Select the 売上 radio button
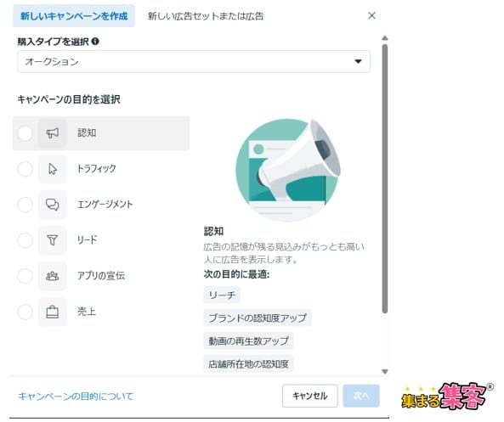Screen dimensions: 504x422 [25, 312]
